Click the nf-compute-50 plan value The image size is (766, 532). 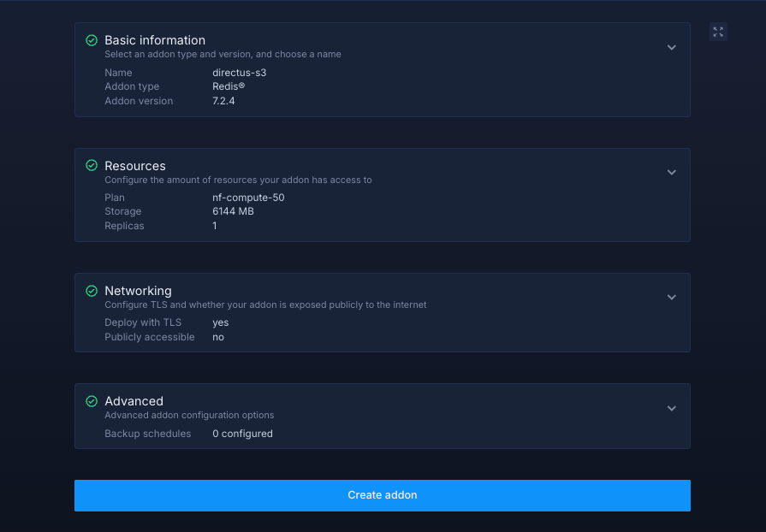[x=248, y=198]
